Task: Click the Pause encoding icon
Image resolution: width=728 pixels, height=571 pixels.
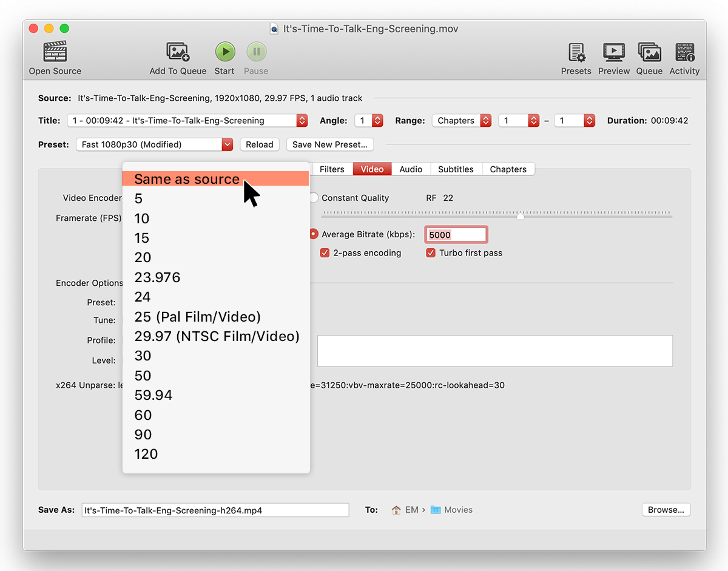Action: click(x=255, y=52)
